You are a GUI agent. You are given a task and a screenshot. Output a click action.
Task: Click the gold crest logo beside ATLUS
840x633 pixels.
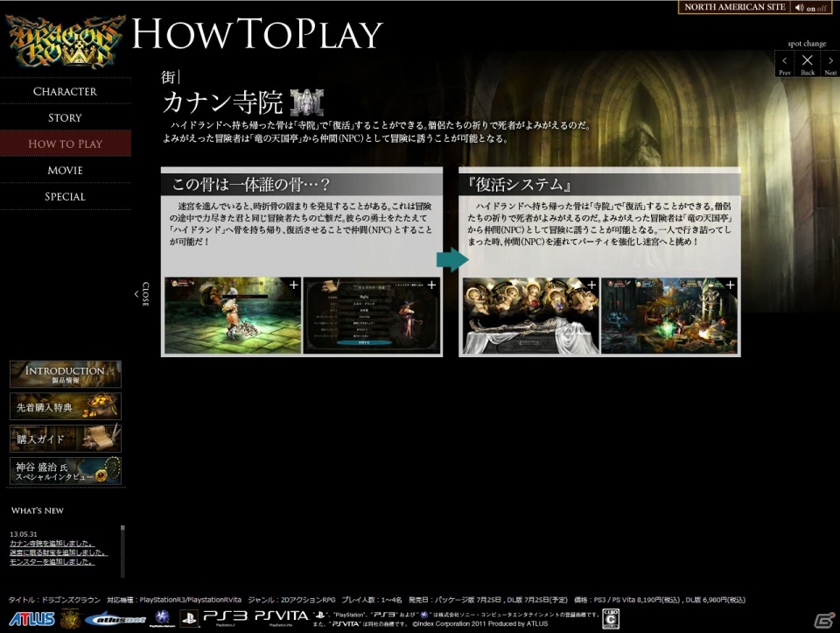pos(70,619)
